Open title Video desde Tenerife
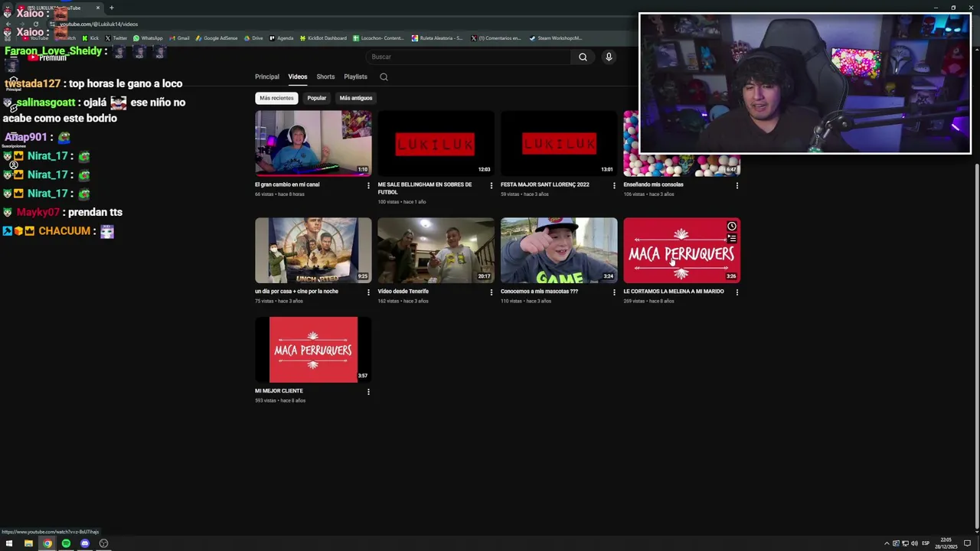Image resolution: width=980 pixels, height=551 pixels. coord(403,292)
